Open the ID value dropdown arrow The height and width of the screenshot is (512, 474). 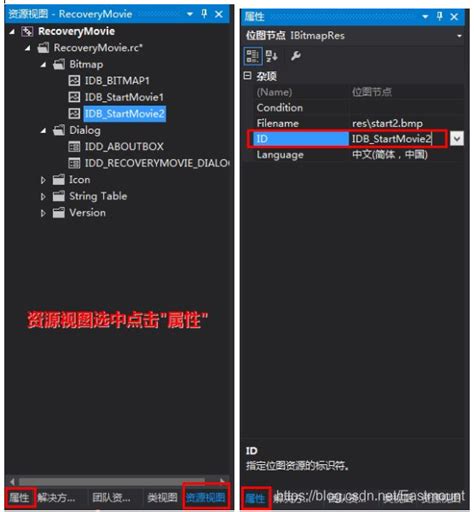(x=457, y=138)
